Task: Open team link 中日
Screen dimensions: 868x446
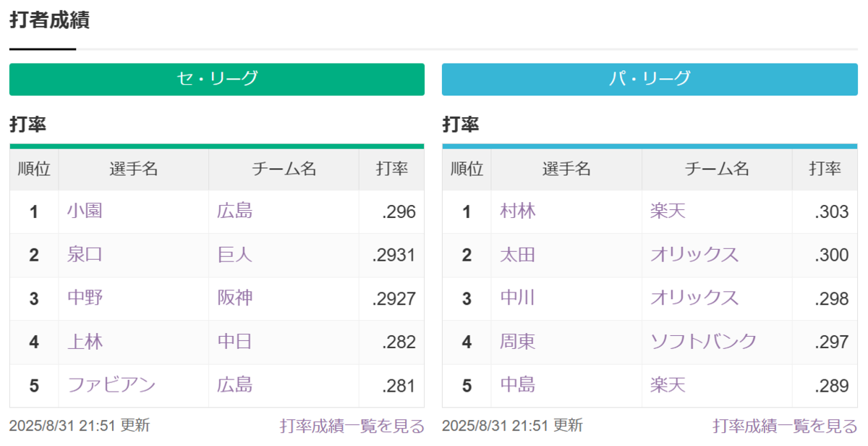Action: point(235,342)
